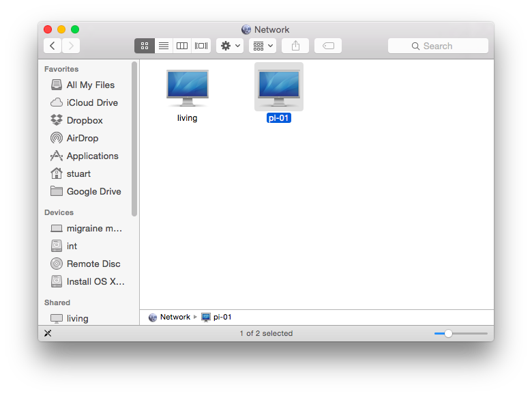The image size is (532, 396).
Task: Click the Forward navigation arrow
Action: 70,46
